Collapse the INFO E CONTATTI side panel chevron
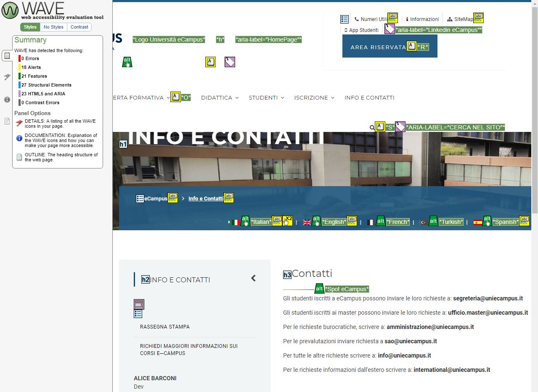This screenshot has width=538, height=392. (253, 278)
